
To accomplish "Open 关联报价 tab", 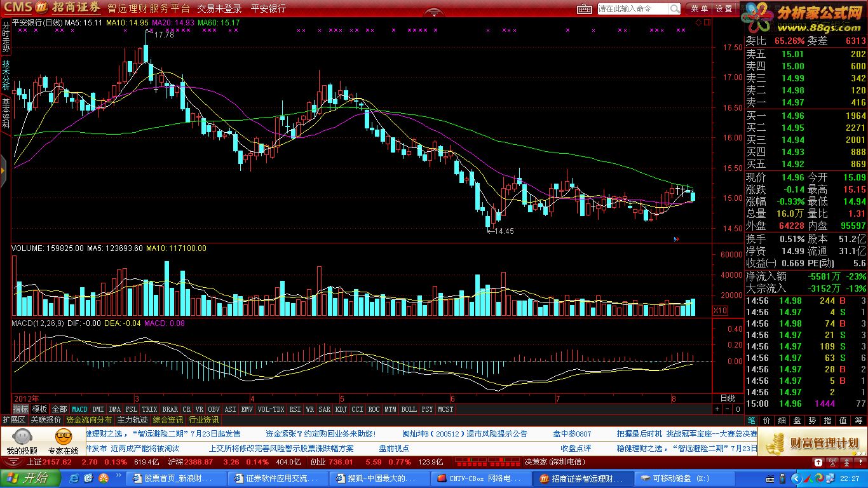I will [x=46, y=420].
